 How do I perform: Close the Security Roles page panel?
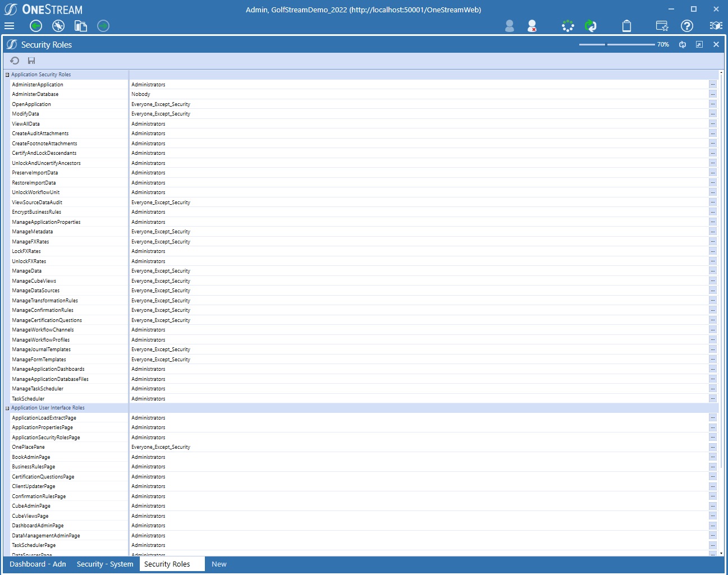716,44
